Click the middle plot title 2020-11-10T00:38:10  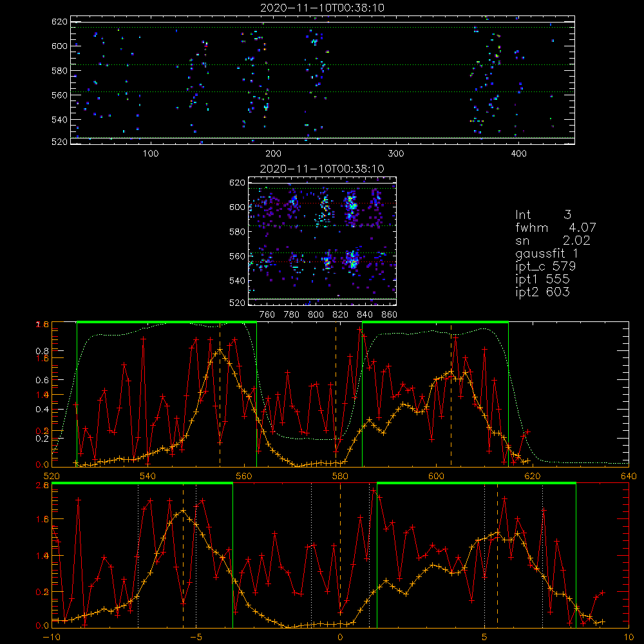(x=322, y=169)
